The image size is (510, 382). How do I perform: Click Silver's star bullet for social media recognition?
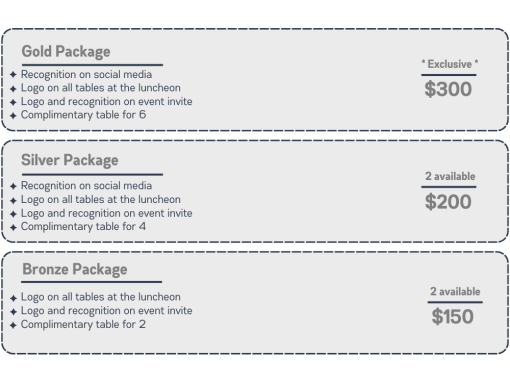13,186
